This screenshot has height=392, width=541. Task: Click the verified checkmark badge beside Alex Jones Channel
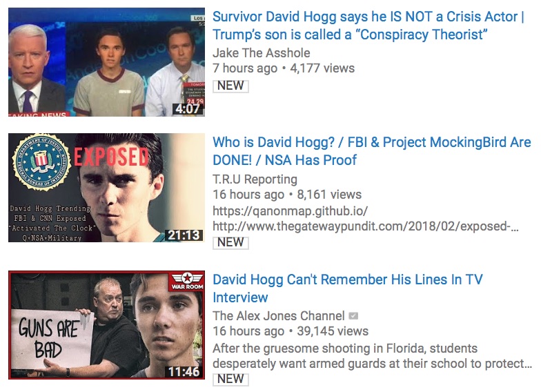point(353,316)
